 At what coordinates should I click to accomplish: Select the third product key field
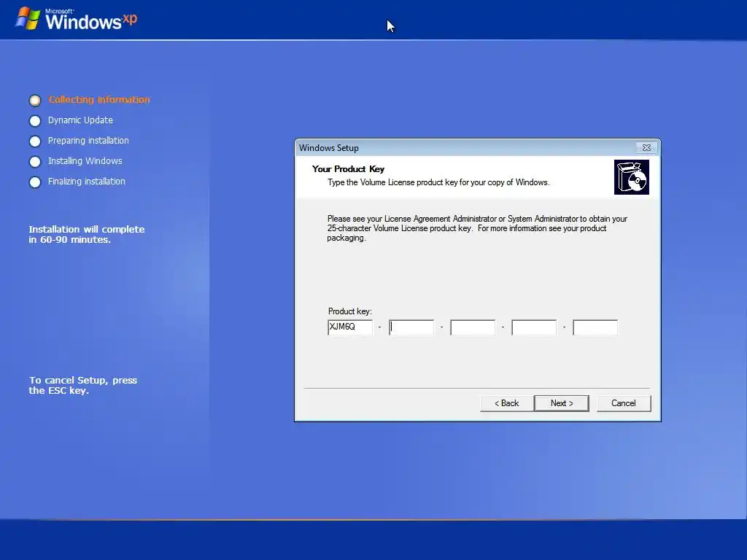coord(473,327)
